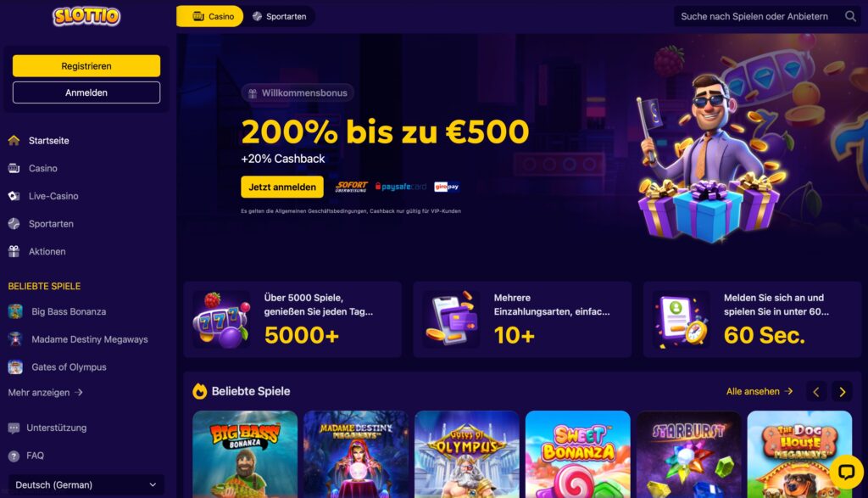This screenshot has height=498, width=868.
Task: Click the FAQ question mark icon
Action: [x=14, y=456]
